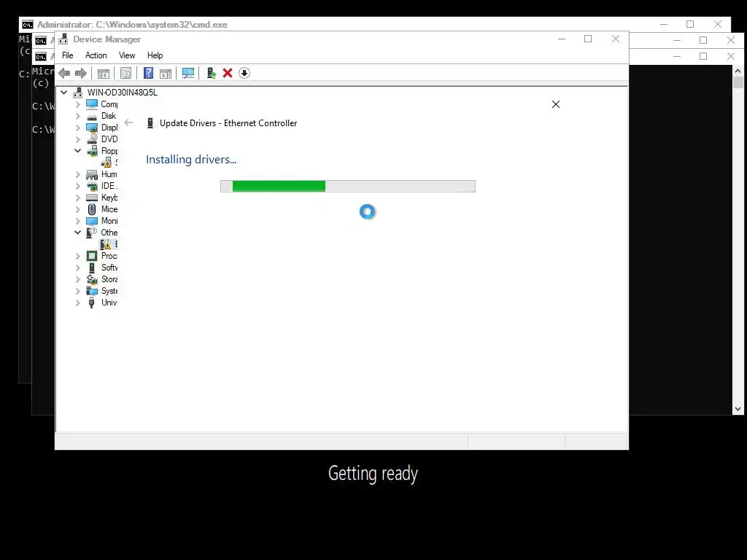The image size is (747, 560).
Task: Select the Computer category monitor icon
Action: 92,104
